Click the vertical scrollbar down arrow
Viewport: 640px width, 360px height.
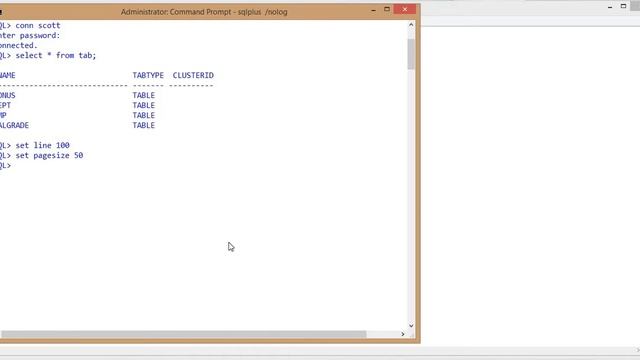pyautogui.click(x=411, y=325)
